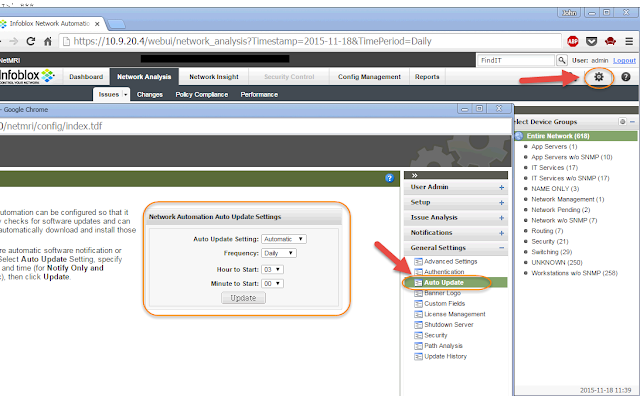Open the Issues tab dropdown arrow
The width and height of the screenshot is (640, 396).
pos(125,95)
